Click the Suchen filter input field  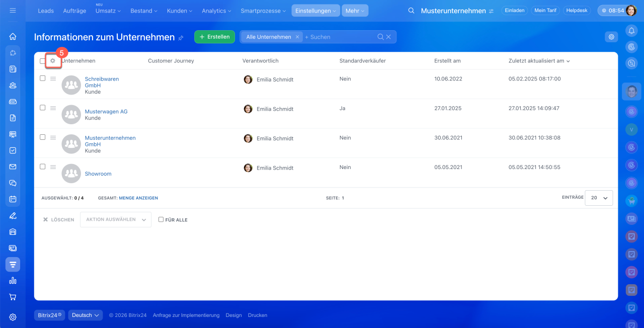coord(340,37)
